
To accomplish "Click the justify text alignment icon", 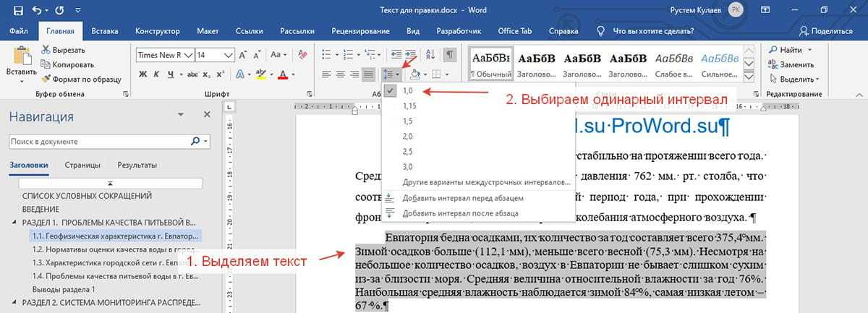I will (369, 74).
